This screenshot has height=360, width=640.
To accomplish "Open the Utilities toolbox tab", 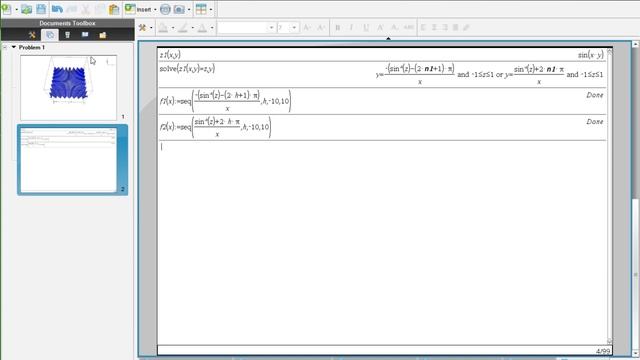I will point(85,35).
